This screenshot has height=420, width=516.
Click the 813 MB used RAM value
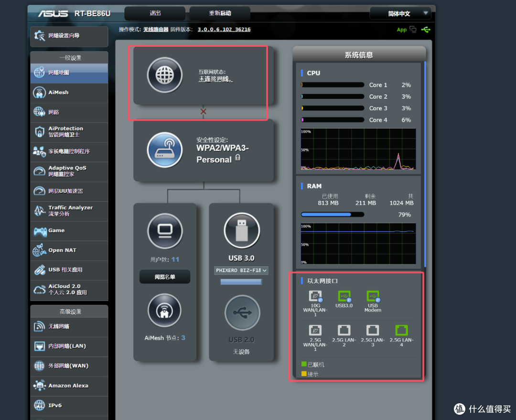pyautogui.click(x=328, y=203)
